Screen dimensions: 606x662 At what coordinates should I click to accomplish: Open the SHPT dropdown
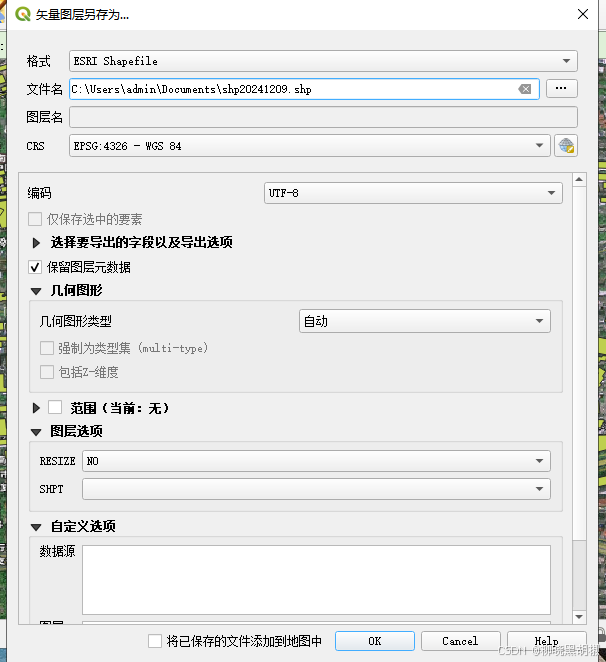(316, 489)
